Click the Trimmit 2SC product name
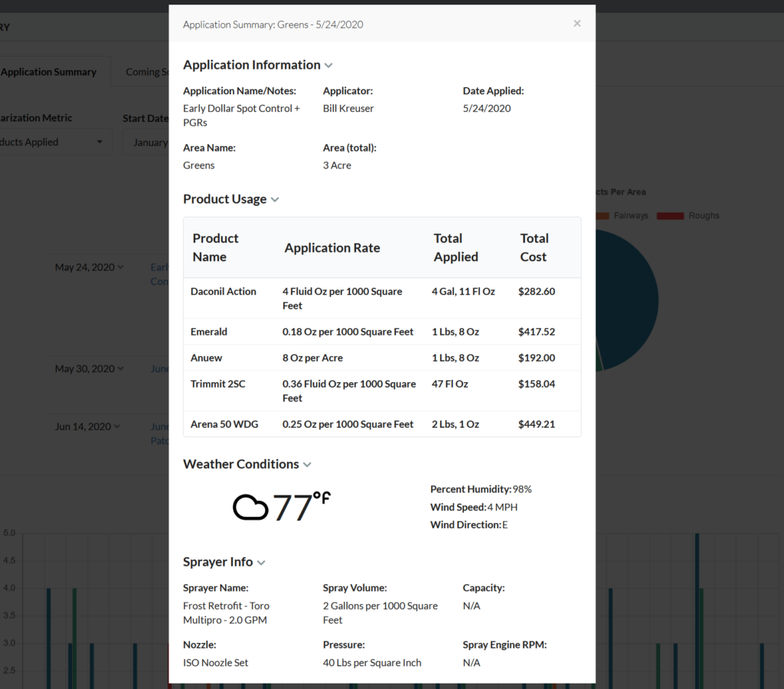The height and width of the screenshot is (689, 784). (x=218, y=384)
